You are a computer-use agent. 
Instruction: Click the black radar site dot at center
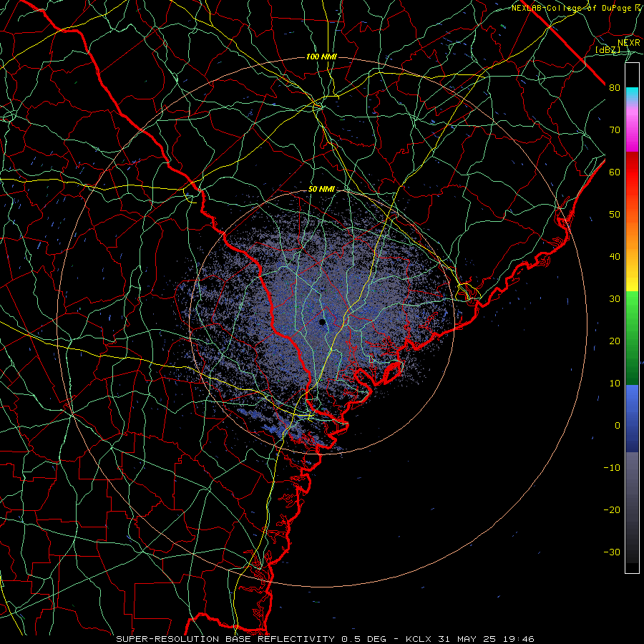coord(323,322)
